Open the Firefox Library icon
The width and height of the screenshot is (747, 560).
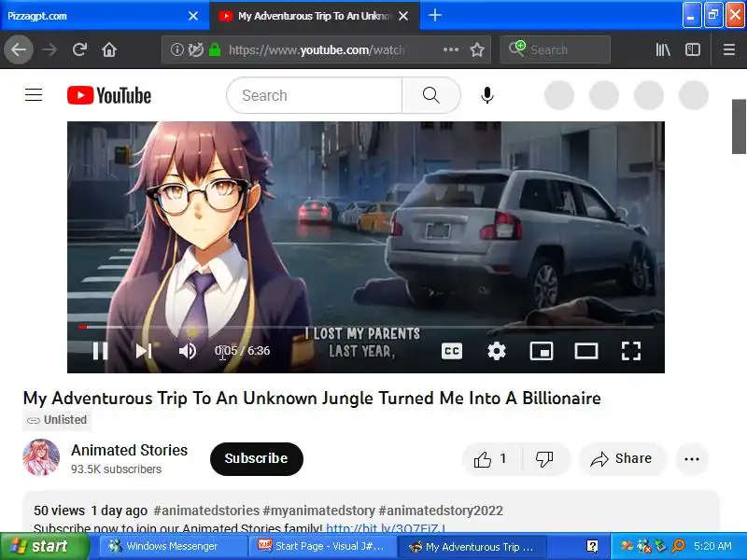pyautogui.click(x=663, y=49)
